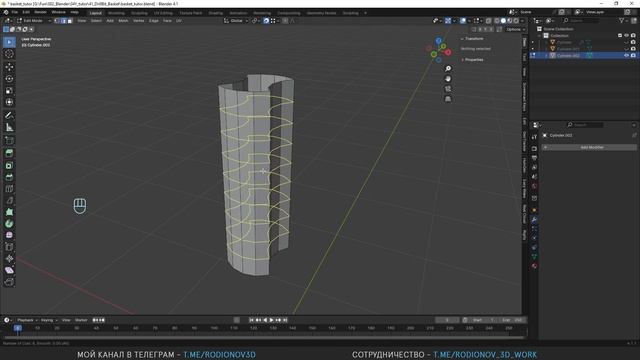
Task: Toggle Collection visibility eye in outliner
Action: click(x=627, y=36)
